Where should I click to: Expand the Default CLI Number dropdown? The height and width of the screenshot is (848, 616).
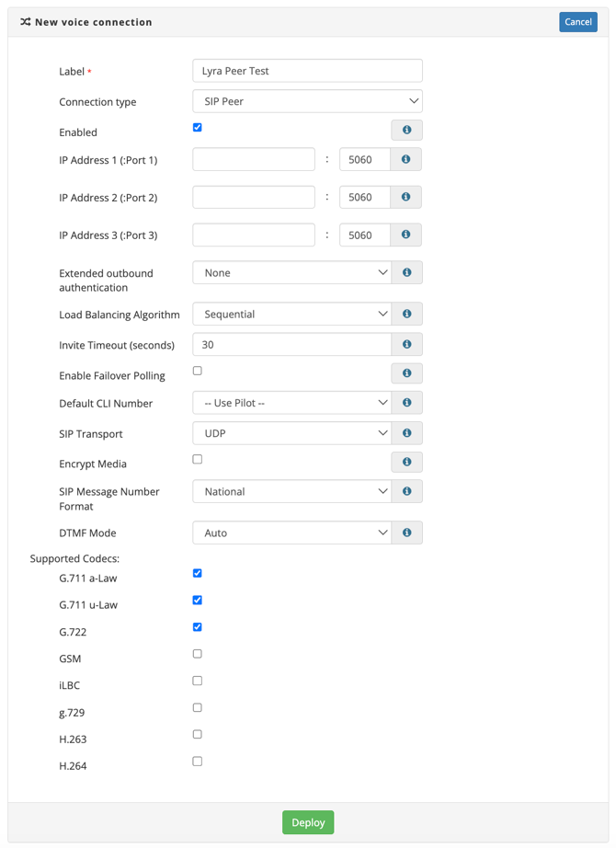[x=291, y=404]
